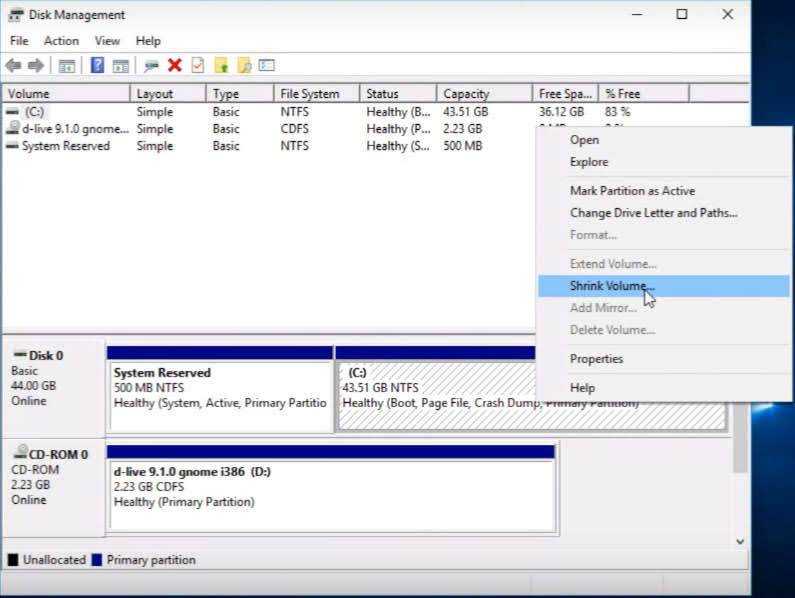The height and width of the screenshot is (598, 795).
Task: Select the d-live 9.1.0 gnome volume row
Action: click(x=75, y=129)
